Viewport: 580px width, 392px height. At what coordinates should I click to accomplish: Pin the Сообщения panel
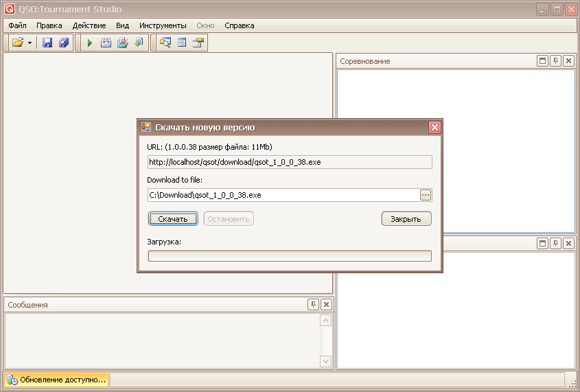[x=313, y=304]
